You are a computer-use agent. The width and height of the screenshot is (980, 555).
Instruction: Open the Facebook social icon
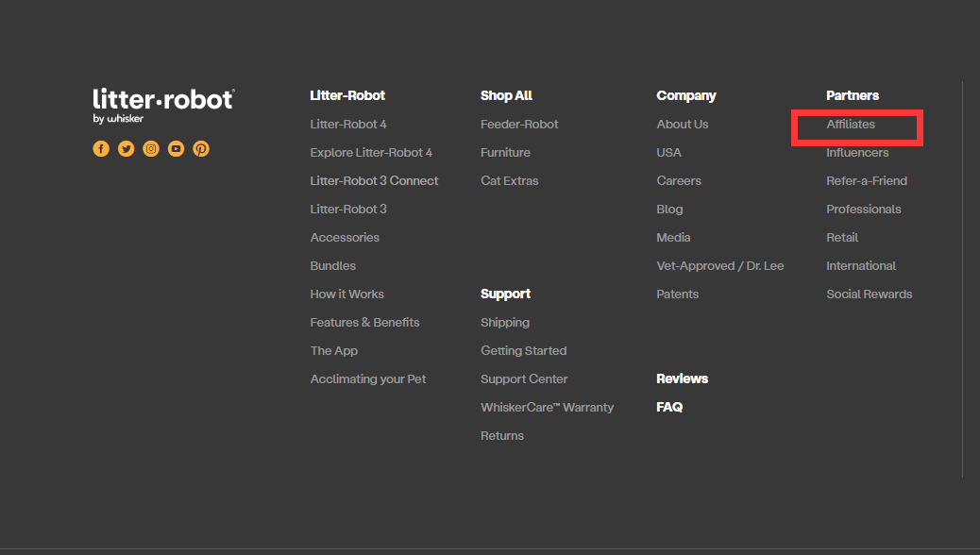pyautogui.click(x=101, y=149)
